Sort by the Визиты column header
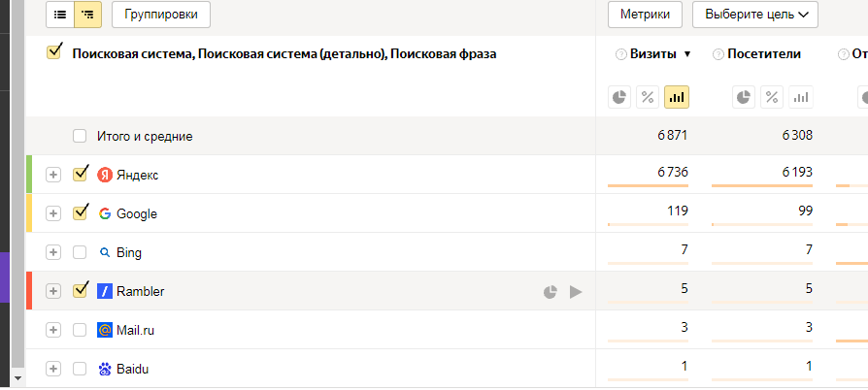Viewport: 868px width, 390px height. click(x=653, y=54)
